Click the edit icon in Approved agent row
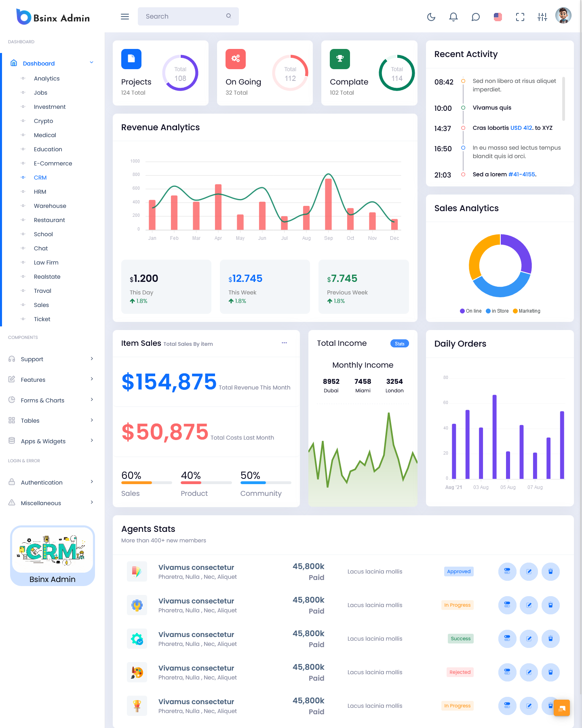582x728 pixels. click(529, 571)
